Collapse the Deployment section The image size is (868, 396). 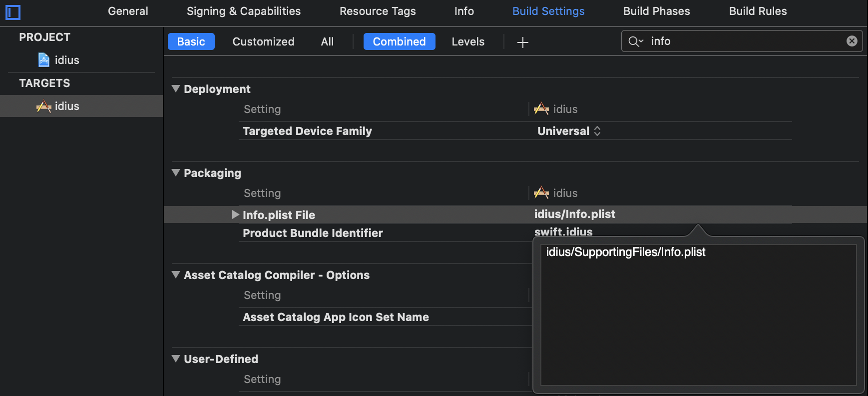(x=176, y=88)
